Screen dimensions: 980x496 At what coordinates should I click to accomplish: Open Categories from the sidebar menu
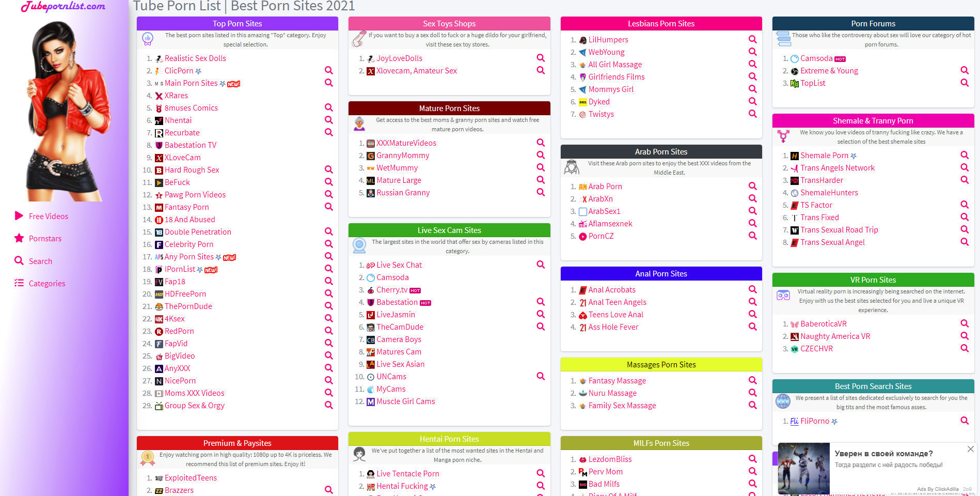(x=46, y=283)
